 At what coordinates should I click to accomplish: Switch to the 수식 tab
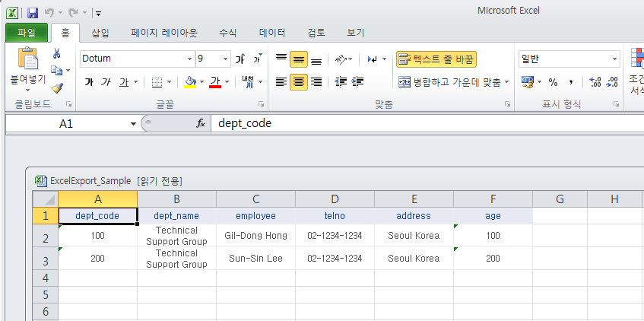(x=227, y=33)
